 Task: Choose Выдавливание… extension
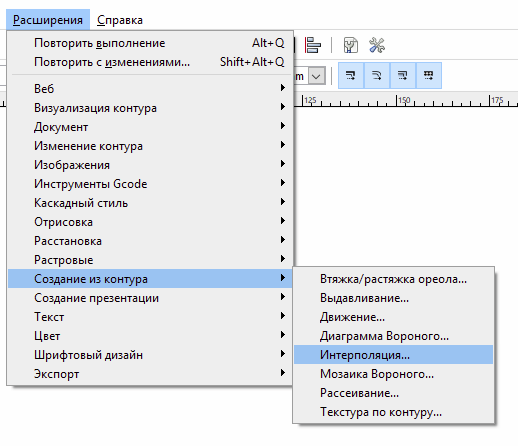pos(393,298)
